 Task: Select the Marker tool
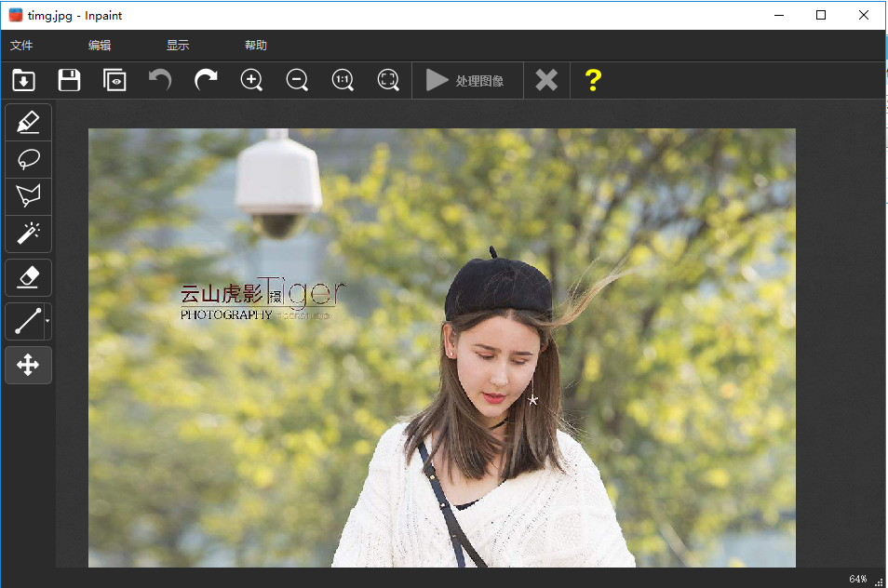tap(28, 121)
